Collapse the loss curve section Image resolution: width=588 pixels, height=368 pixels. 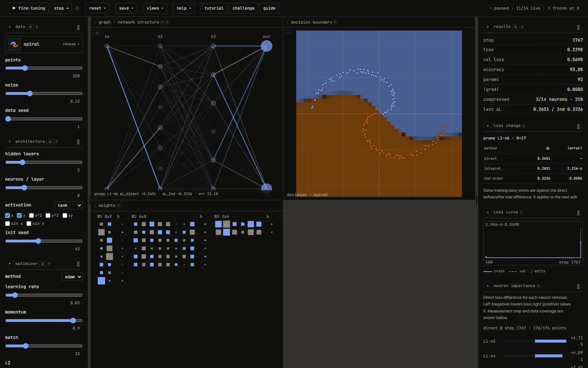pyautogui.click(x=488, y=212)
